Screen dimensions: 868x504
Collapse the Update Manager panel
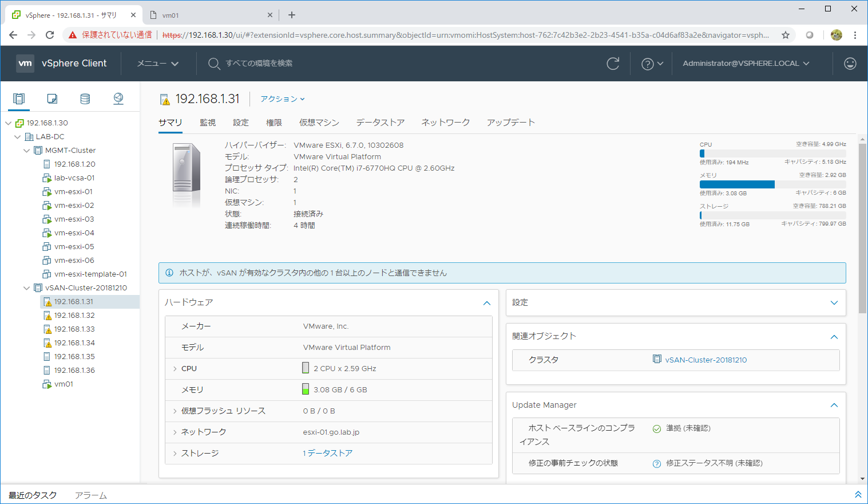point(834,405)
